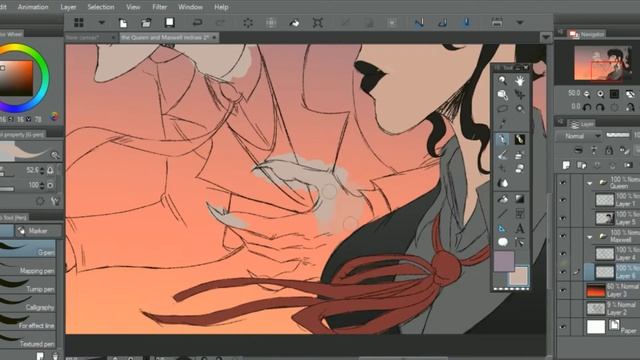Image resolution: width=640 pixels, height=360 pixels.
Task: Select the Ruler tool
Action: (502, 229)
